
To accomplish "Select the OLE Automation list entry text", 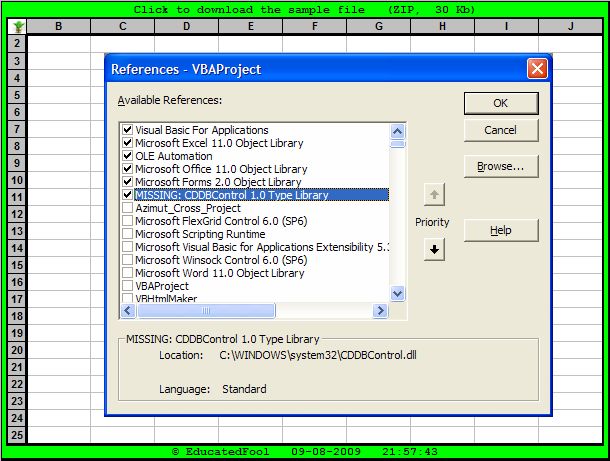I will pyautogui.click(x=174, y=156).
